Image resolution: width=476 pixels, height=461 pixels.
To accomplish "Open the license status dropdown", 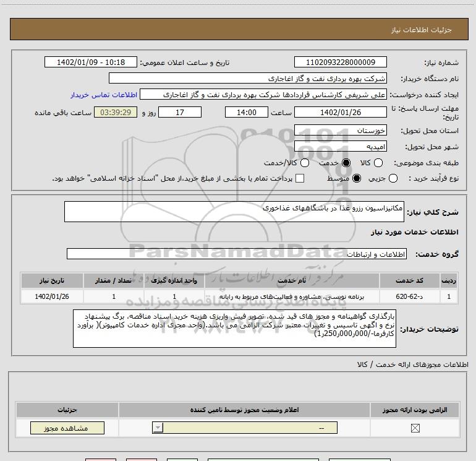I will (x=245, y=428).
